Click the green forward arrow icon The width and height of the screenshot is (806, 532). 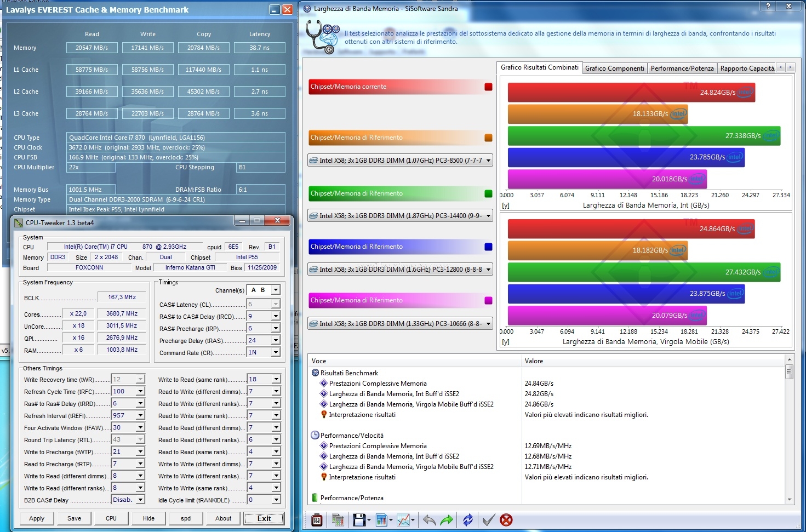[447, 520]
